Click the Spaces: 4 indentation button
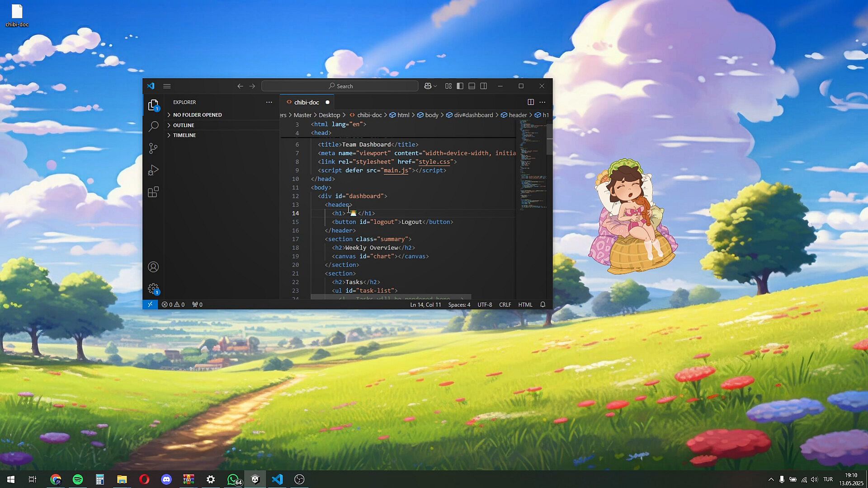Viewport: 868px width, 488px height. pos(459,305)
